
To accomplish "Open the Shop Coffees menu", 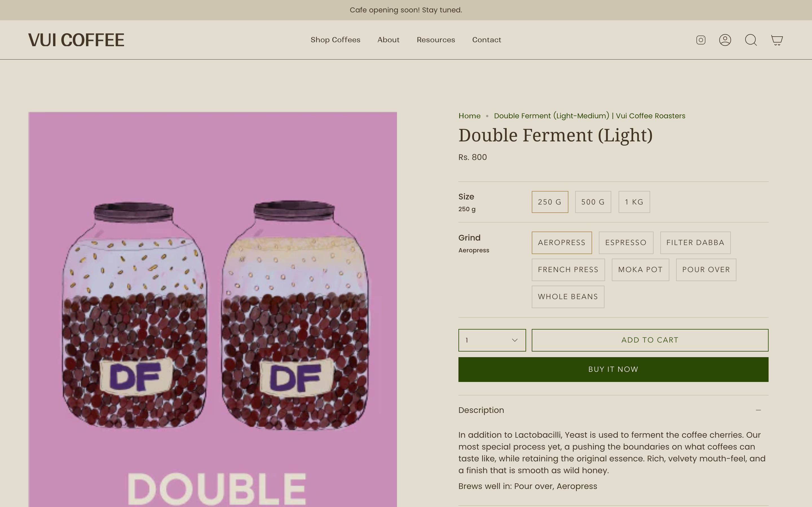I will click(335, 39).
